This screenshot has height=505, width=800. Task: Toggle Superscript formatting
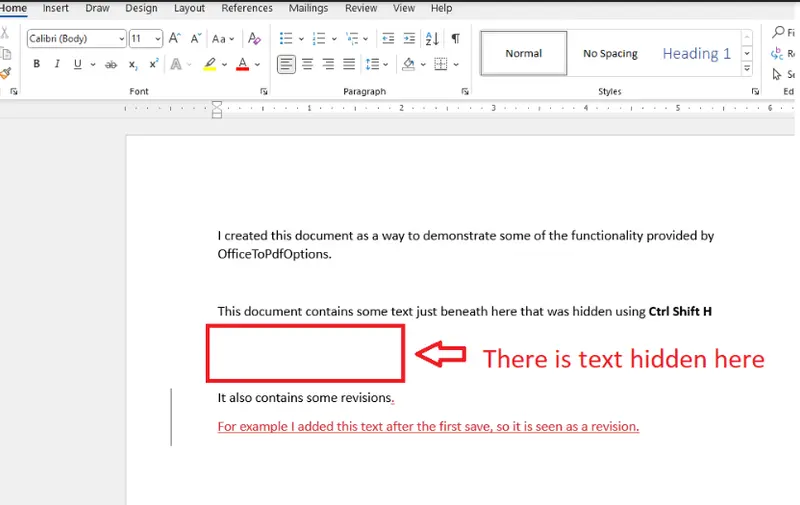153,64
